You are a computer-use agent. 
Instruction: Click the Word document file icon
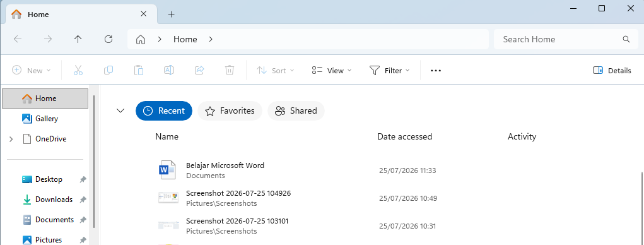pyautogui.click(x=167, y=170)
